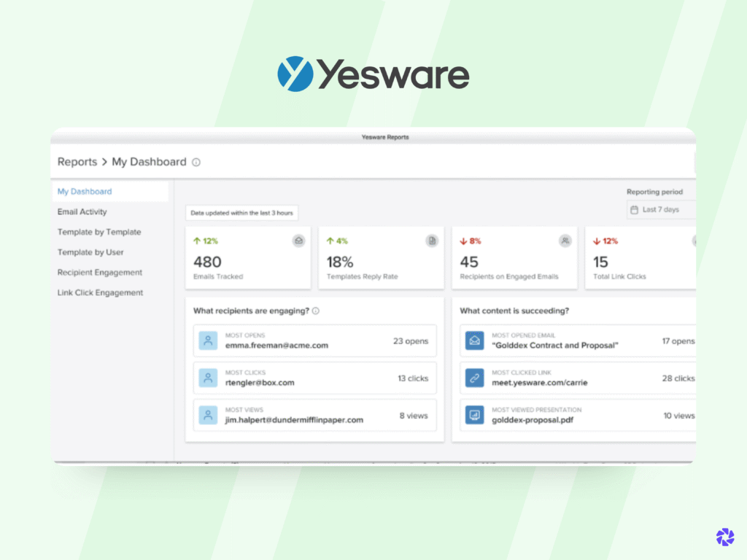This screenshot has height=560, width=747.
Task: Click the envelope icon on Emails Tracked card
Action: 298,241
